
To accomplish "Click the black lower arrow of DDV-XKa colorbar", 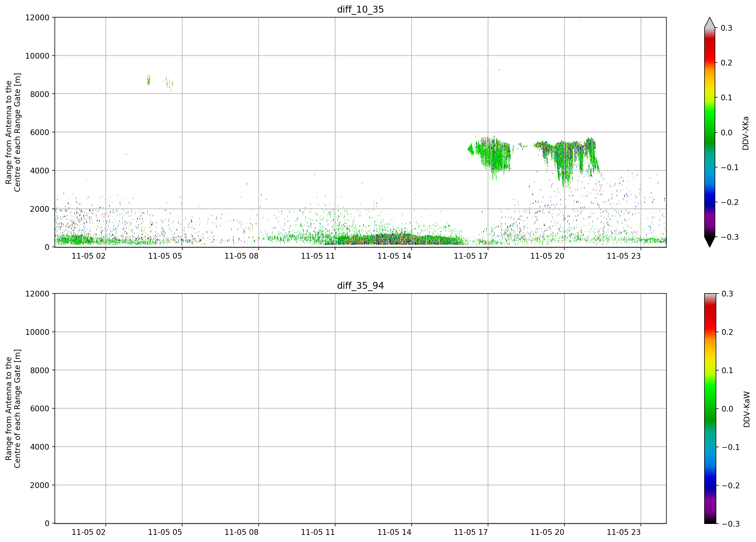I will click(710, 242).
